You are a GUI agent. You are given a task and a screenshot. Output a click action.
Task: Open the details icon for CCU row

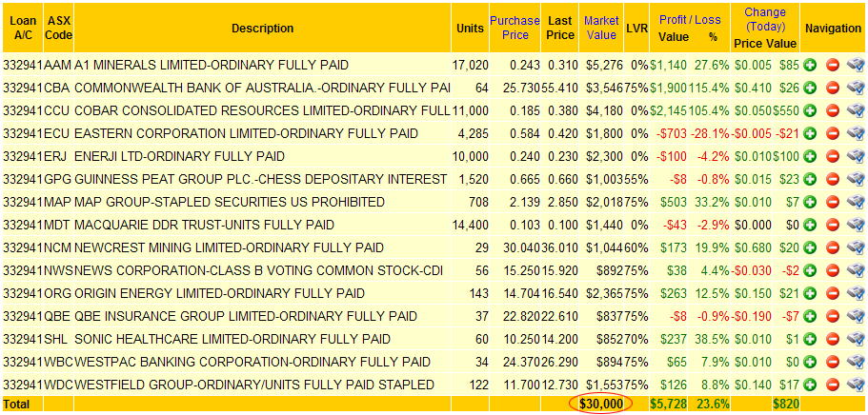855,111
